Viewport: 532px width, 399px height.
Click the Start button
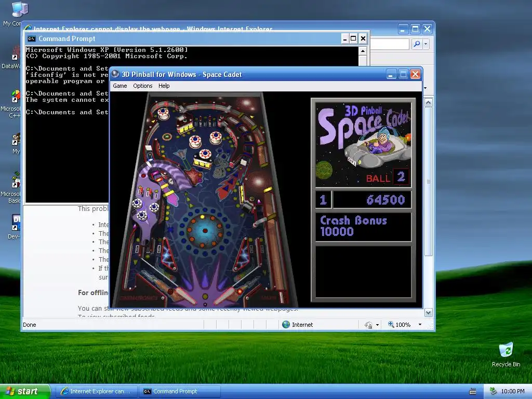click(25, 391)
